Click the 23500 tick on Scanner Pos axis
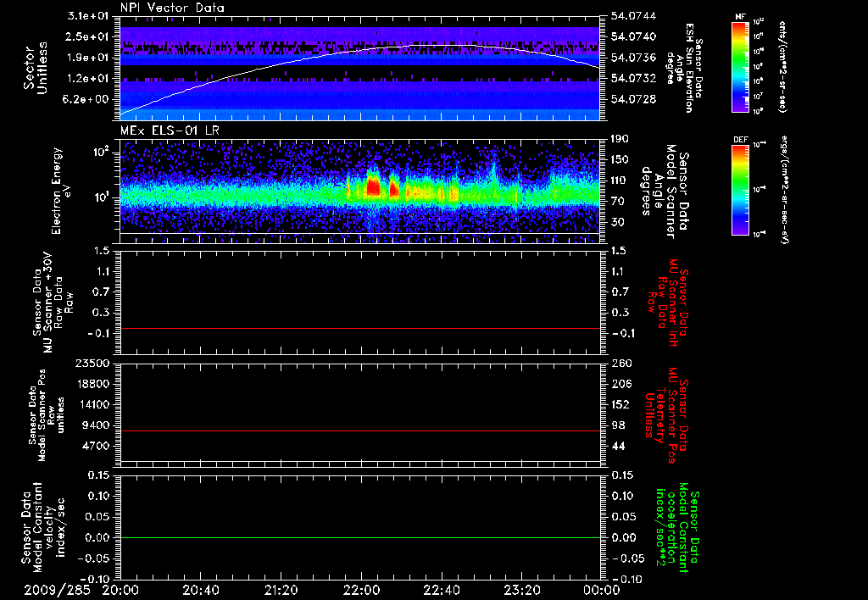The height and width of the screenshot is (600, 868). tap(94, 364)
